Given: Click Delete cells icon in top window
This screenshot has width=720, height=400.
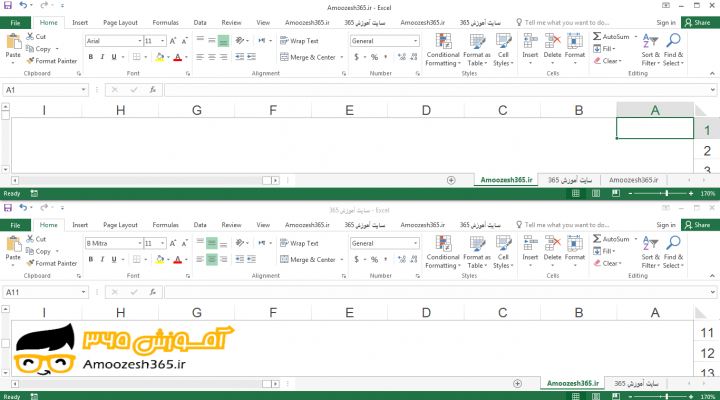Looking at the screenshot, I should (x=552, y=41).
